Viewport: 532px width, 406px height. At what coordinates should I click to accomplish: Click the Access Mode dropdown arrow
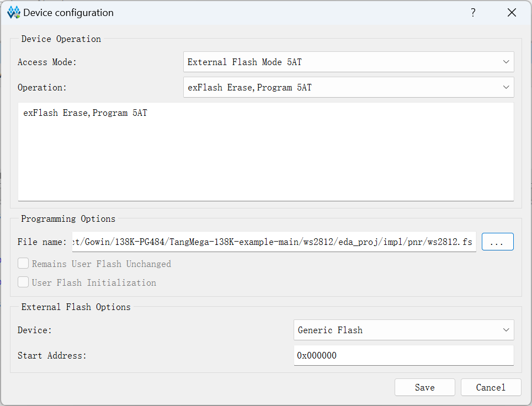pyautogui.click(x=506, y=62)
